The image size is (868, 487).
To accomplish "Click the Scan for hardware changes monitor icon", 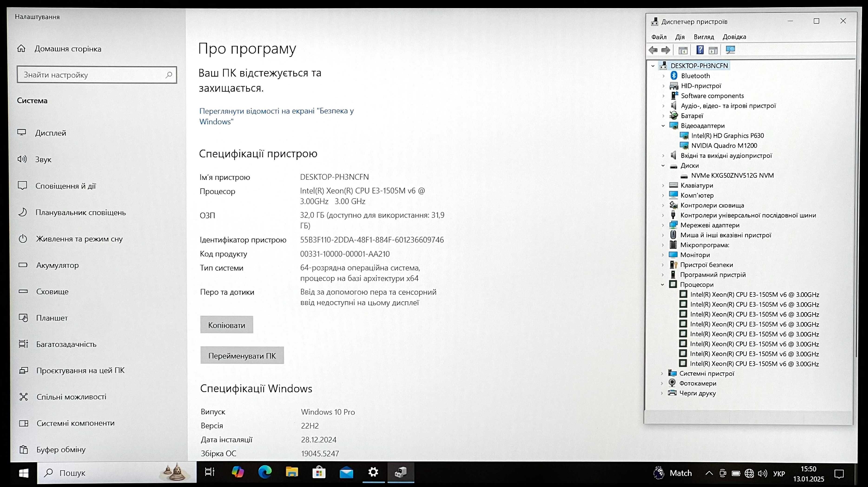I will (x=730, y=50).
